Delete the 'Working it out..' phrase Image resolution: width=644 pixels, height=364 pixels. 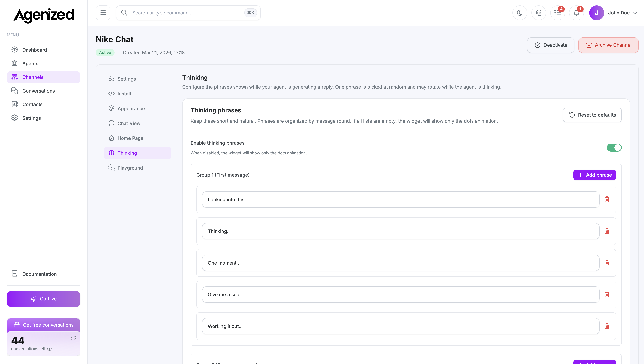[607, 326]
